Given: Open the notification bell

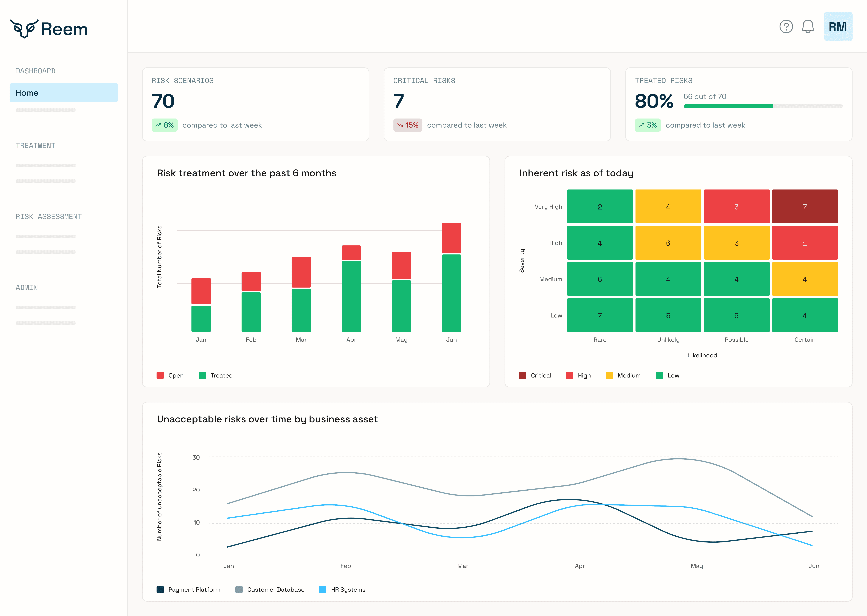Looking at the screenshot, I should (808, 27).
